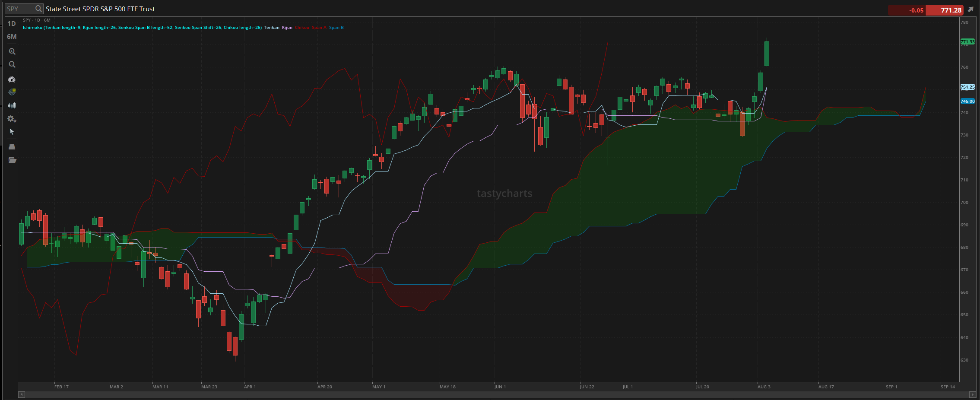Click the MAY 18 date axis label
Image resolution: width=980 pixels, height=400 pixels.
[x=447, y=387]
